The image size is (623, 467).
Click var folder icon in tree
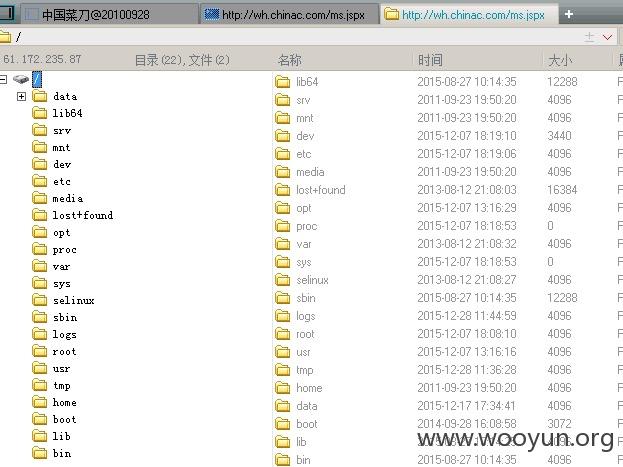point(40,266)
